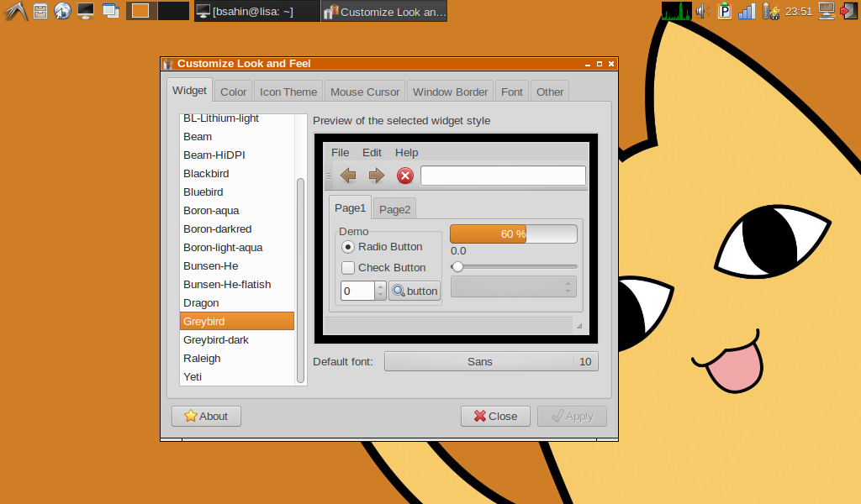861x504 pixels.
Task: Switch to the Other tab
Action: tap(550, 92)
